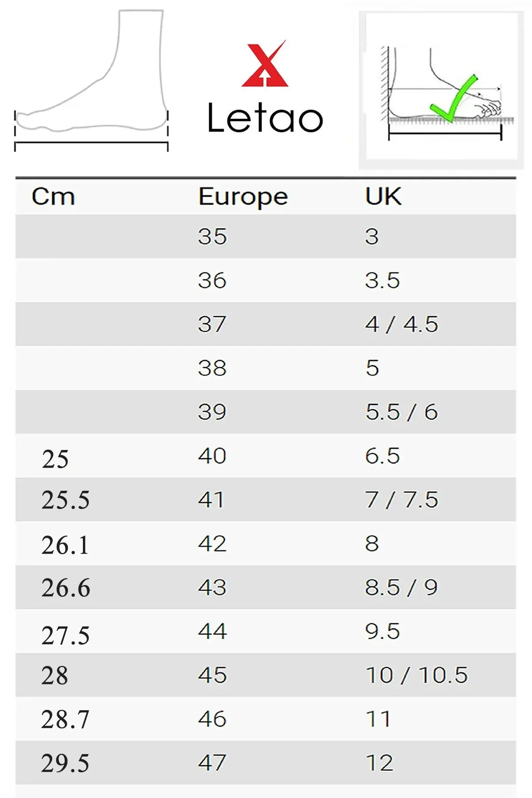Select the Europe size 37 cell
This screenshot has height=798, width=532.
pos(212,324)
